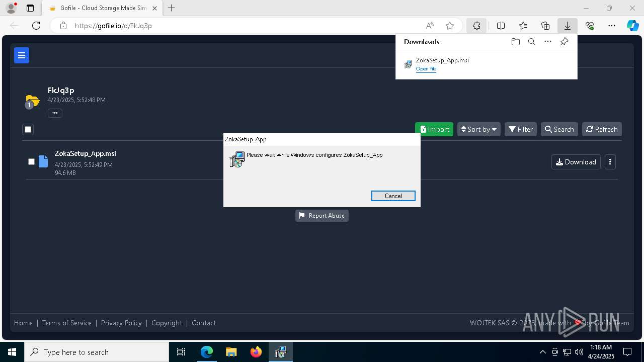Open a new browser tab
Image resolution: width=644 pixels, height=362 pixels.
pos(172,8)
